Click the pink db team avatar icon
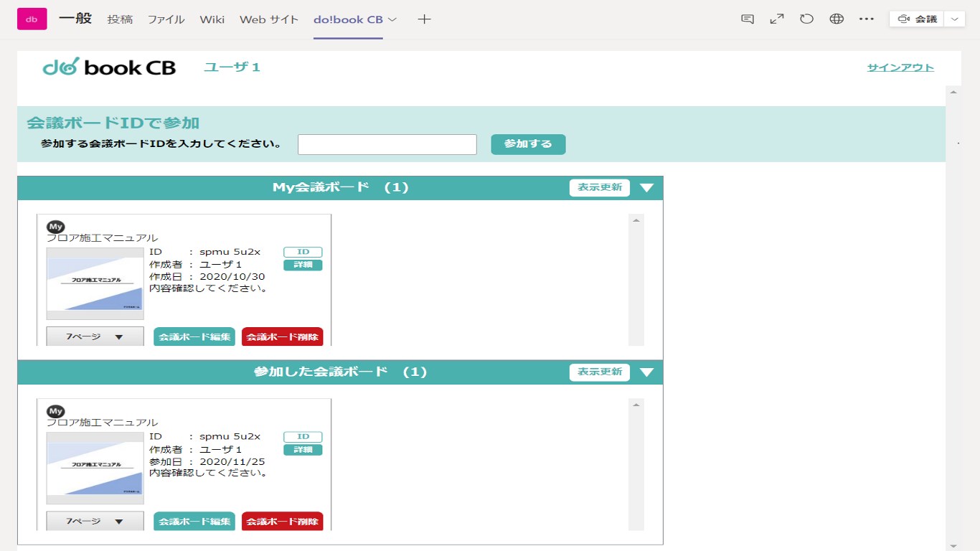This screenshot has height=551, width=980. pos(32,19)
